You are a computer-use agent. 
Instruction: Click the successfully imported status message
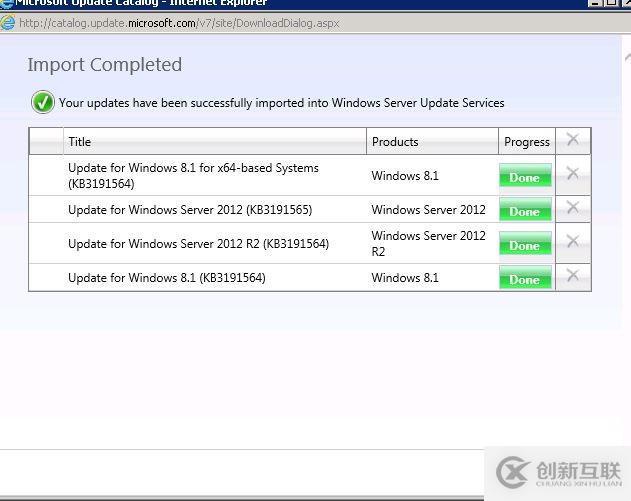pyautogui.click(x=282, y=103)
